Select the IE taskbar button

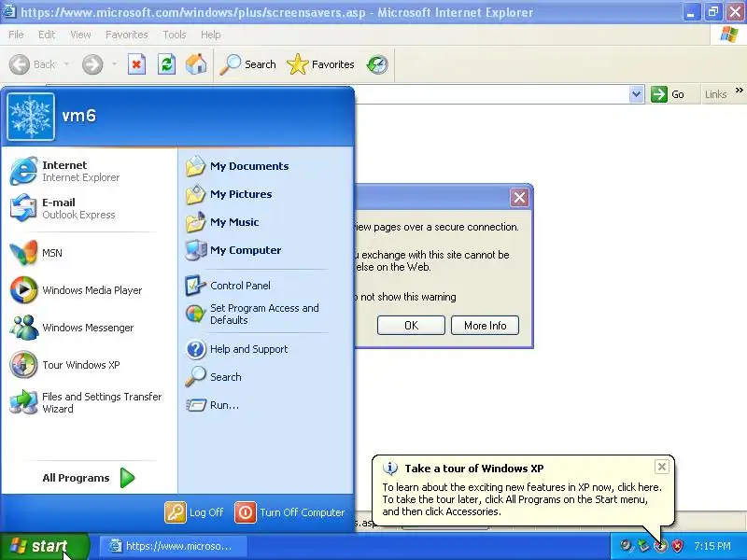coord(174,546)
